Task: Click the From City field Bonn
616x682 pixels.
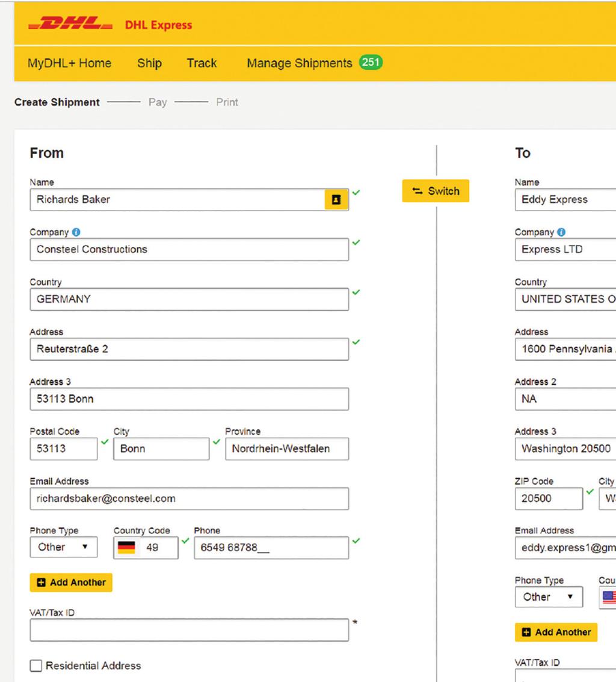Action: click(161, 448)
